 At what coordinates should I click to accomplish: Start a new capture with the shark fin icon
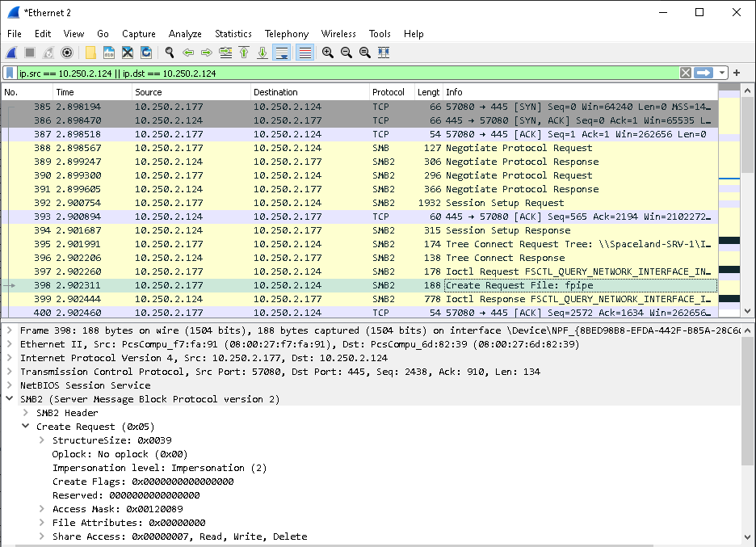(10, 53)
